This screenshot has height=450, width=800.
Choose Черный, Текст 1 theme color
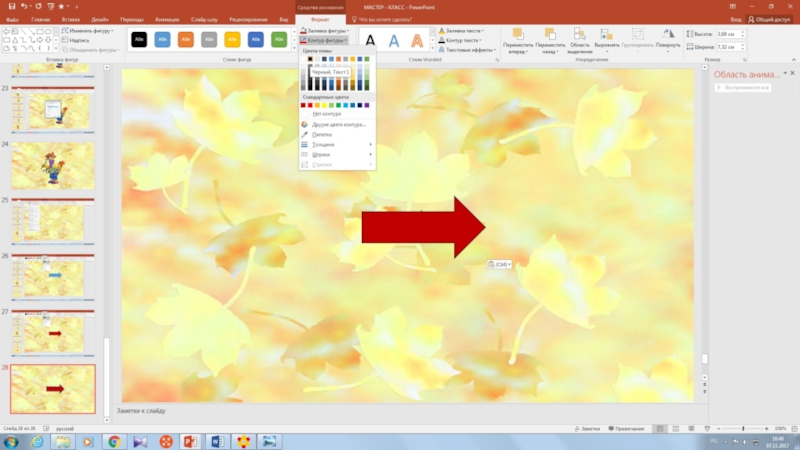(x=310, y=59)
